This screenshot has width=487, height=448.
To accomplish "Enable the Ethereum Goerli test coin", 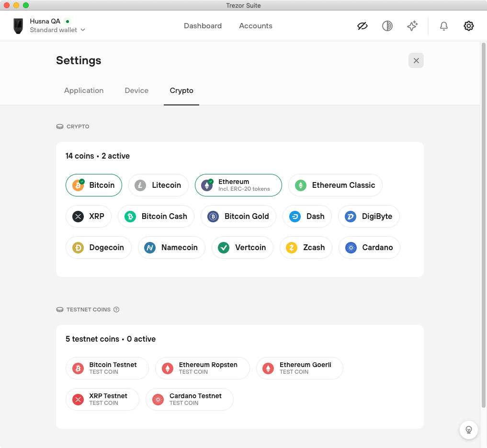I will click(x=299, y=368).
